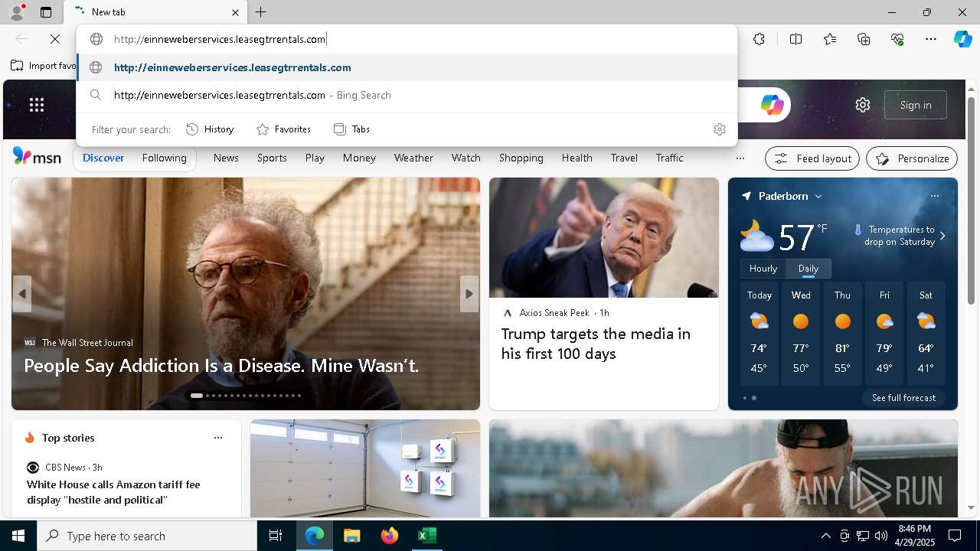The width and height of the screenshot is (980, 551).
Task: Switch weather view to Hourly
Action: pyautogui.click(x=763, y=269)
